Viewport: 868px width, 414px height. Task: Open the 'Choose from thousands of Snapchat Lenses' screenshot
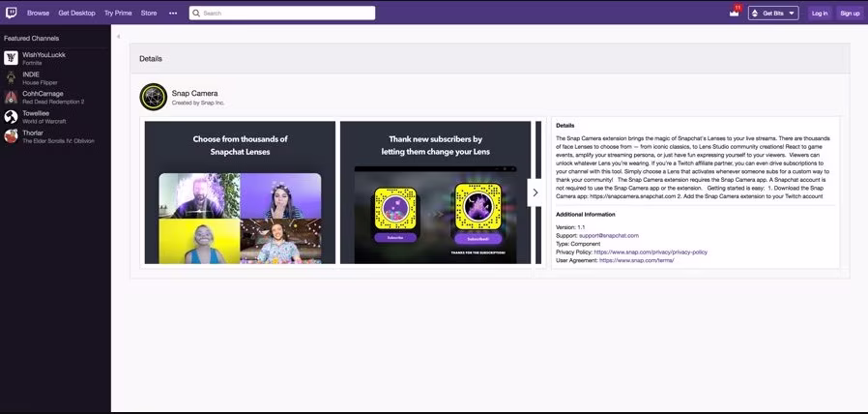click(x=240, y=192)
